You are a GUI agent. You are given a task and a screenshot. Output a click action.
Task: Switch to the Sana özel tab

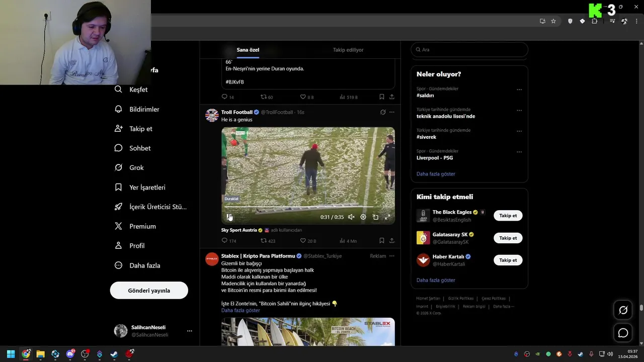point(248,50)
